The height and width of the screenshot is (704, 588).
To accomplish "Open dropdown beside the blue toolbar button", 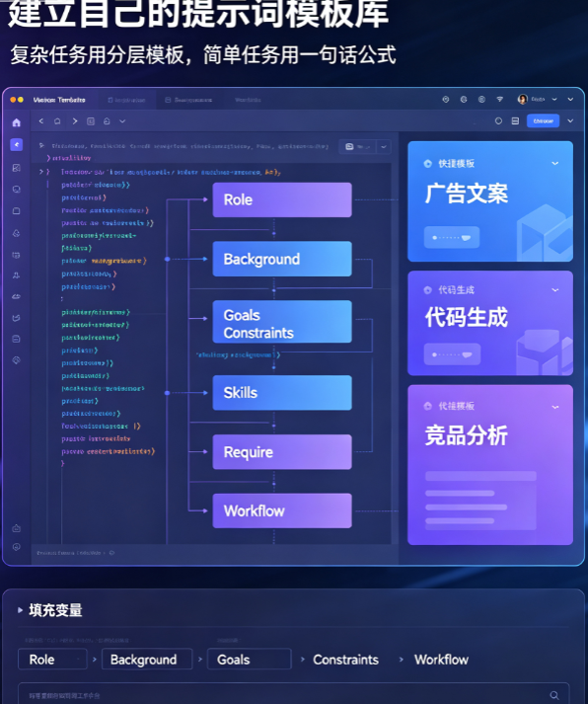I will click(570, 120).
